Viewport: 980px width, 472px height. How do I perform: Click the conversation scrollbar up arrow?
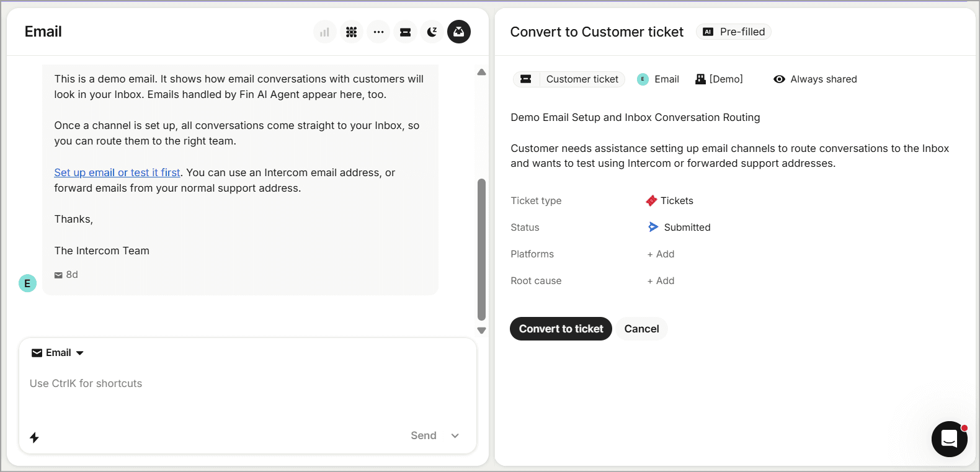click(481, 72)
